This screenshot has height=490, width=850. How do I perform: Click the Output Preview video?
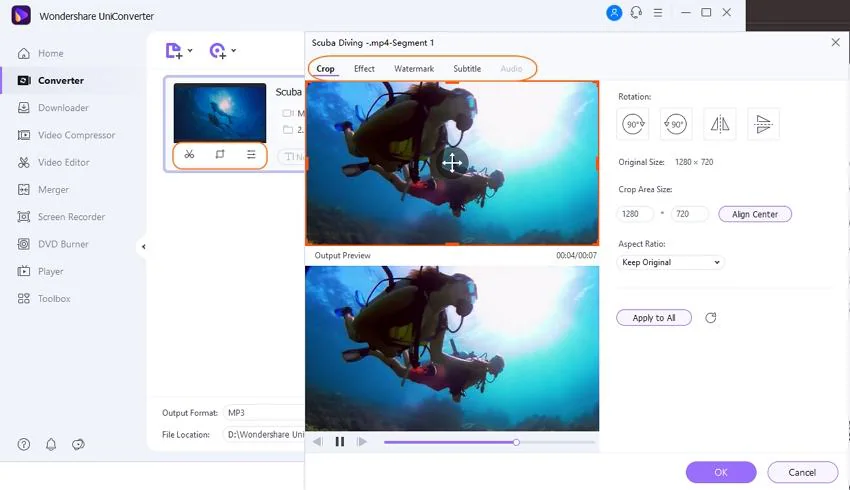452,349
